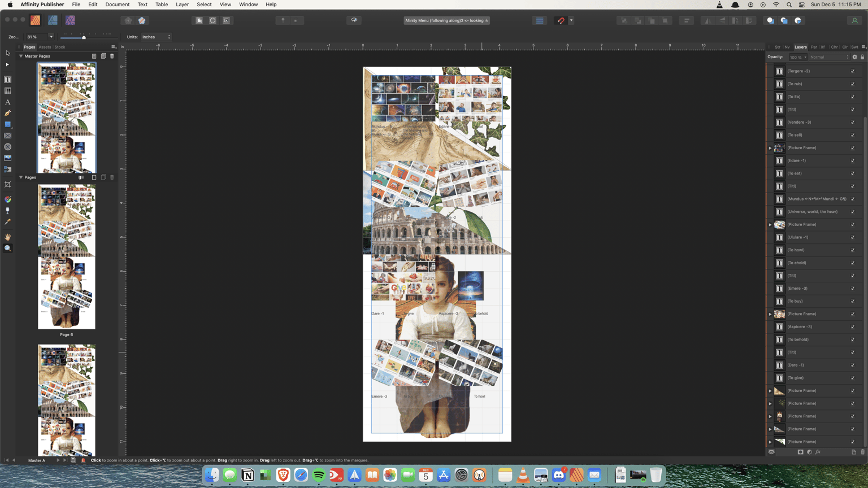Select the Frame Text tool
The width and height of the screenshot is (868, 488).
pyautogui.click(x=8, y=80)
